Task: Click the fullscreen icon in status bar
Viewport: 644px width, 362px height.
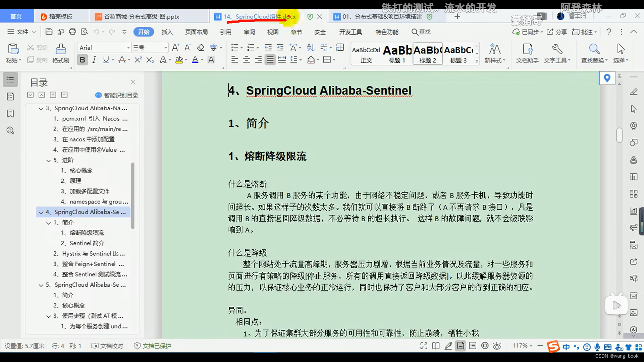Action: 424,346
